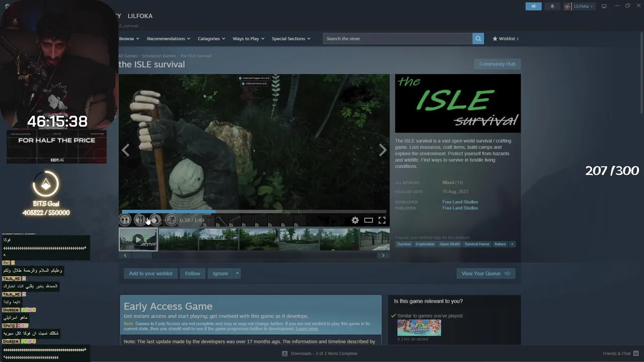
Task: Open the Steam announcements megaphone
Action: coord(534,7)
